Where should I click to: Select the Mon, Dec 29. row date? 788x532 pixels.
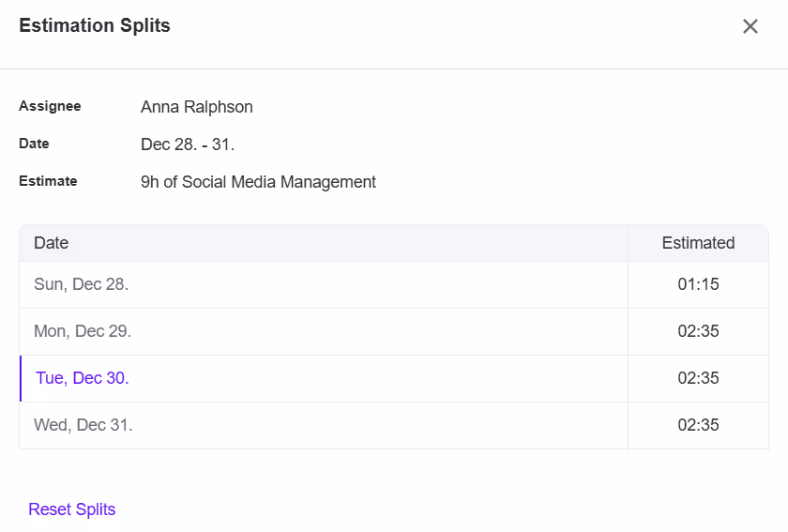coord(83,331)
